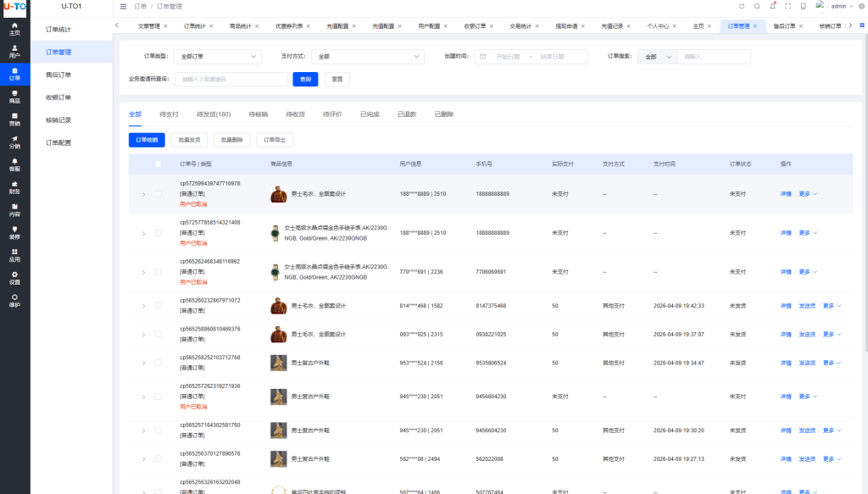Click the 订单核销 button
Screen dimensions: 868x494
click(x=147, y=140)
